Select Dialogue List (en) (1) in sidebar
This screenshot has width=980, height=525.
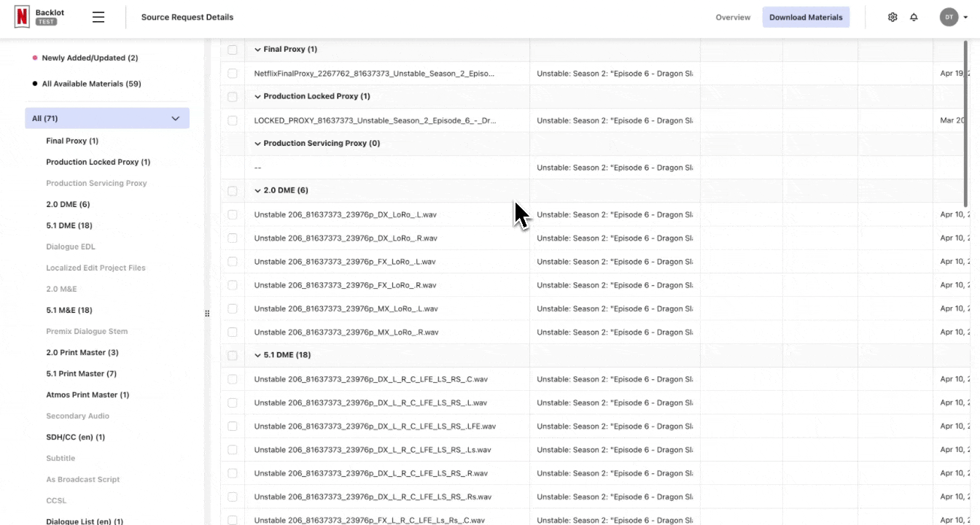pos(85,521)
